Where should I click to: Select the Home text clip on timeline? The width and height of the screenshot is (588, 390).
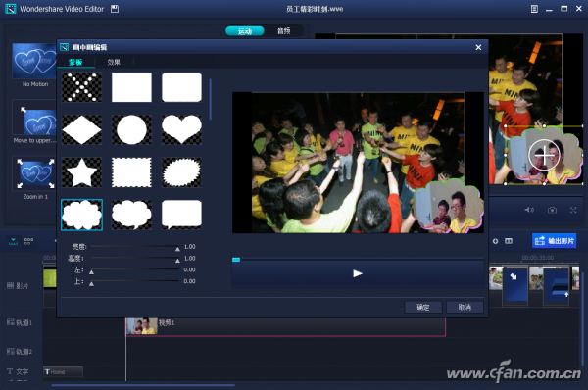[63, 372]
